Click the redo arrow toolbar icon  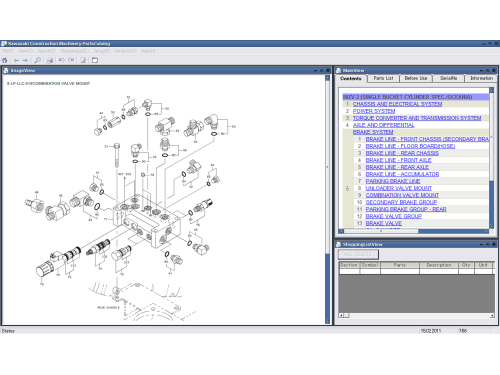point(71,60)
